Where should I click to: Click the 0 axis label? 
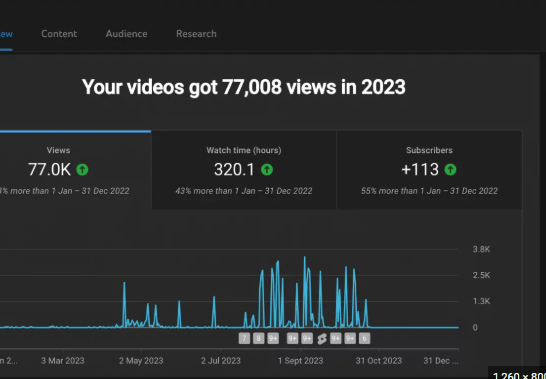475,327
